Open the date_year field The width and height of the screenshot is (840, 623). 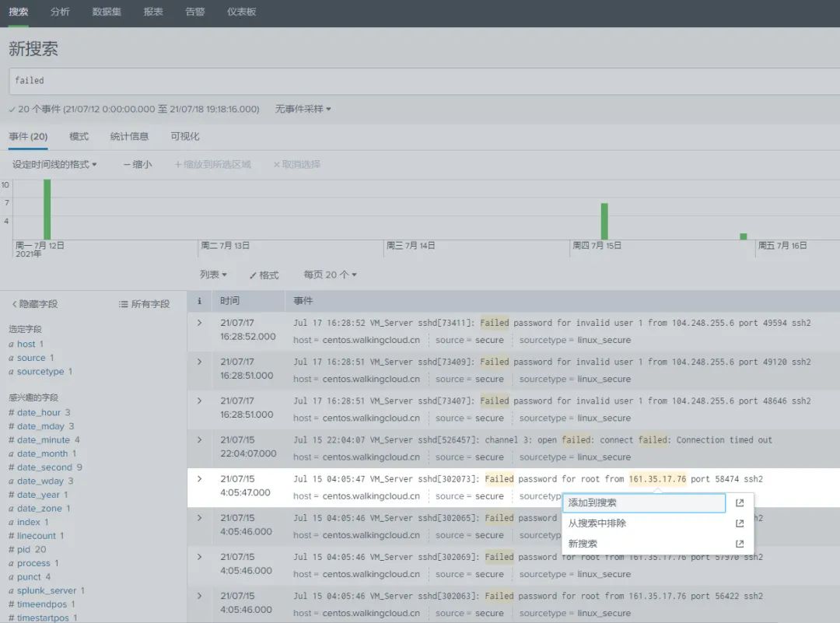[38, 495]
